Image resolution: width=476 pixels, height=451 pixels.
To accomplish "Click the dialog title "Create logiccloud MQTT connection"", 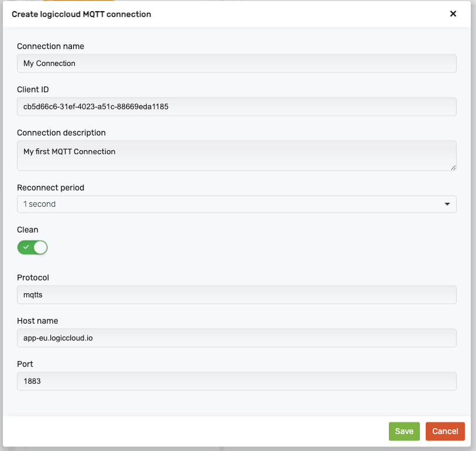I will (81, 14).
